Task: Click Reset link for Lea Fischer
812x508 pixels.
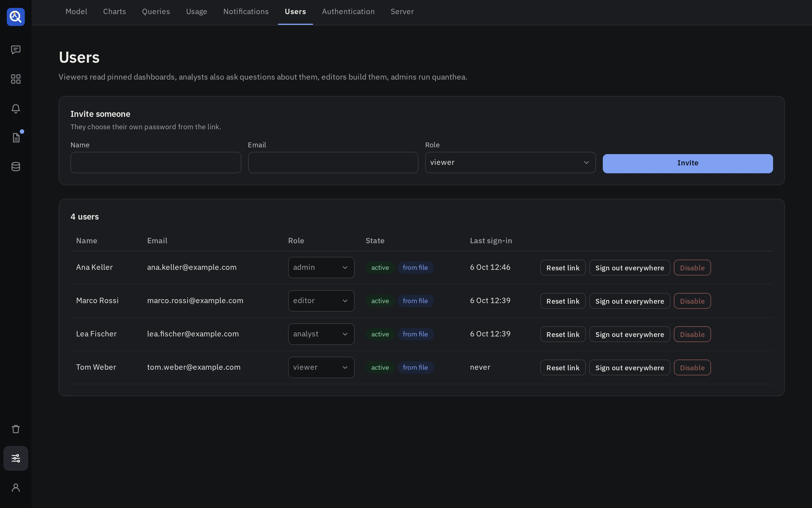Action: pos(563,334)
